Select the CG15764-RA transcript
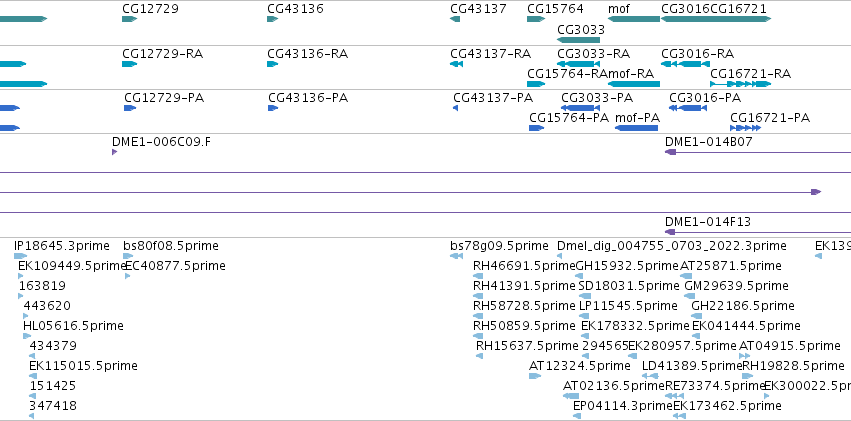Image resolution: width=851 pixels, height=421 pixels. [536, 84]
